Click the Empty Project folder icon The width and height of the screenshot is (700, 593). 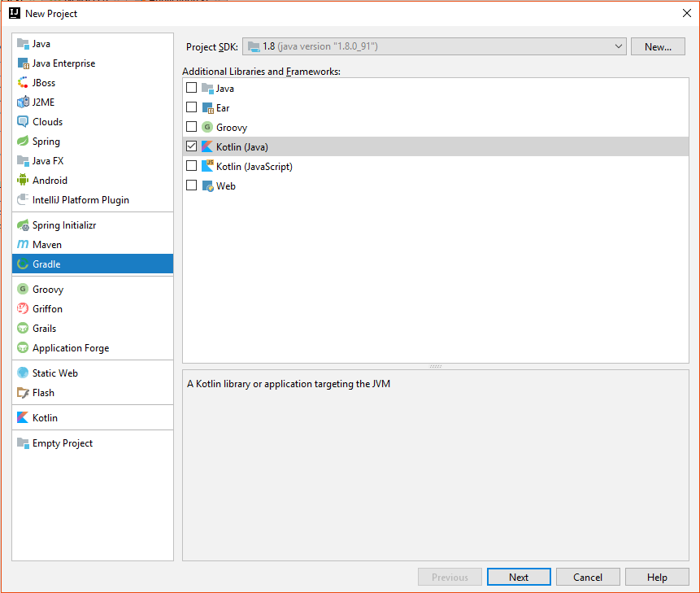coord(23,443)
